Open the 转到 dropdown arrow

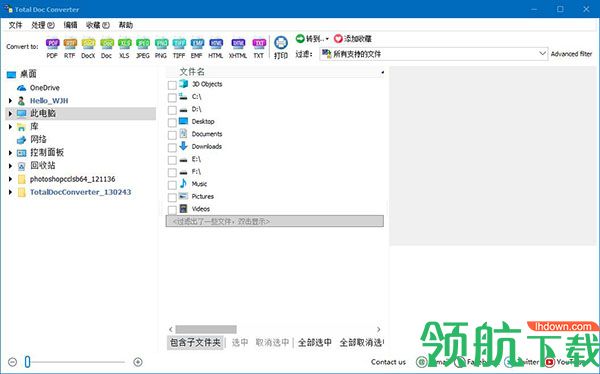click(327, 39)
